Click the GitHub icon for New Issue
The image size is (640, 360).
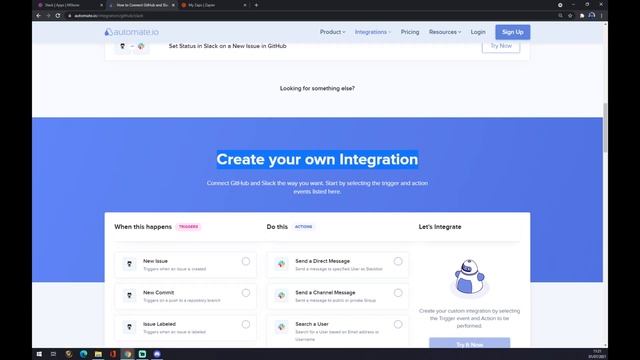pyautogui.click(x=129, y=264)
